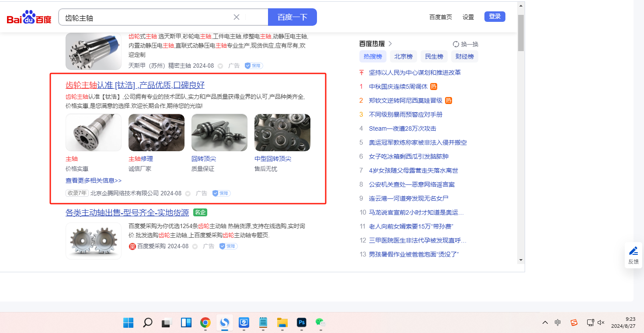
Task: Click the page vertical scrollbar thumb
Action: (x=520, y=33)
